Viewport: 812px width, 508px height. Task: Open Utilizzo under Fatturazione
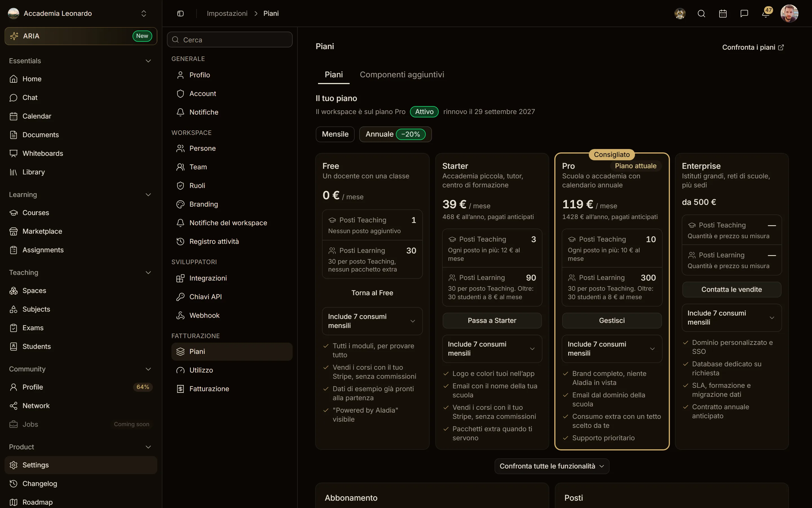click(x=232, y=370)
